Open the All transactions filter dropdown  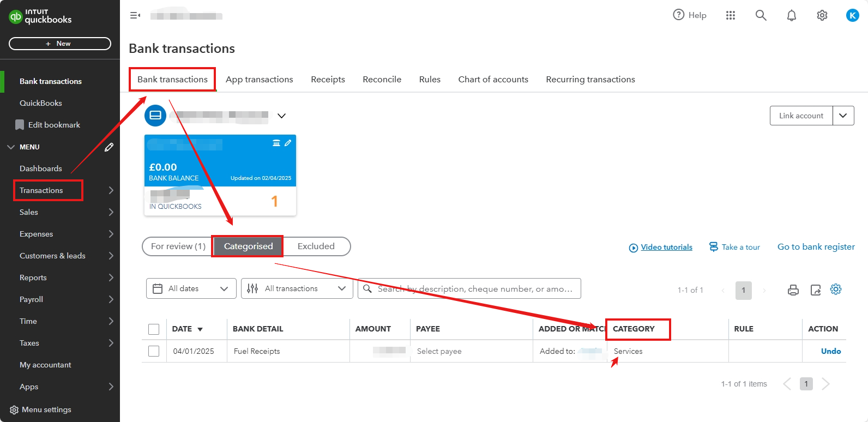pyautogui.click(x=297, y=288)
